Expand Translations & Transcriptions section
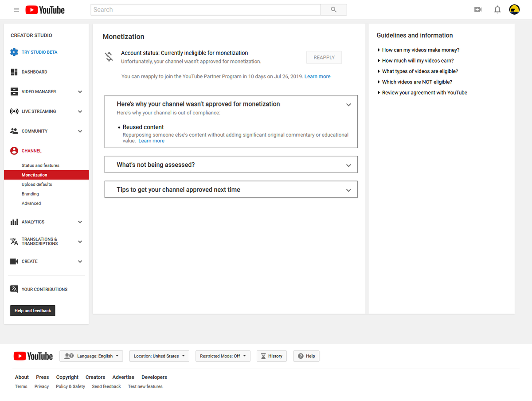 [80, 242]
